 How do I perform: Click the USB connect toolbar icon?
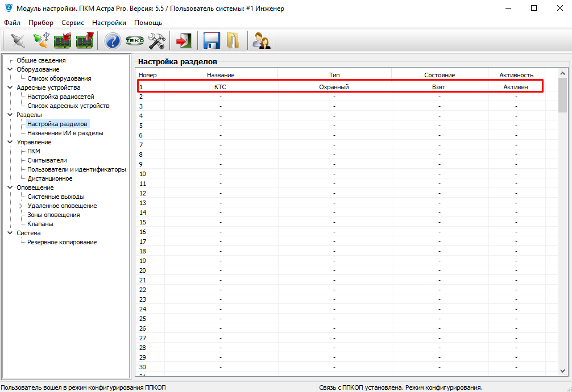[x=41, y=40]
